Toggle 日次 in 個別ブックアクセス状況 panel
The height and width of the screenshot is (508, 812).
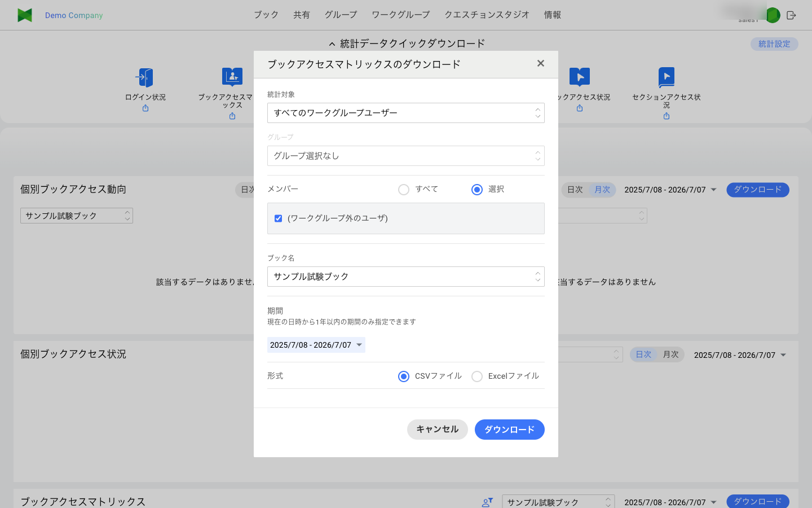(643, 354)
